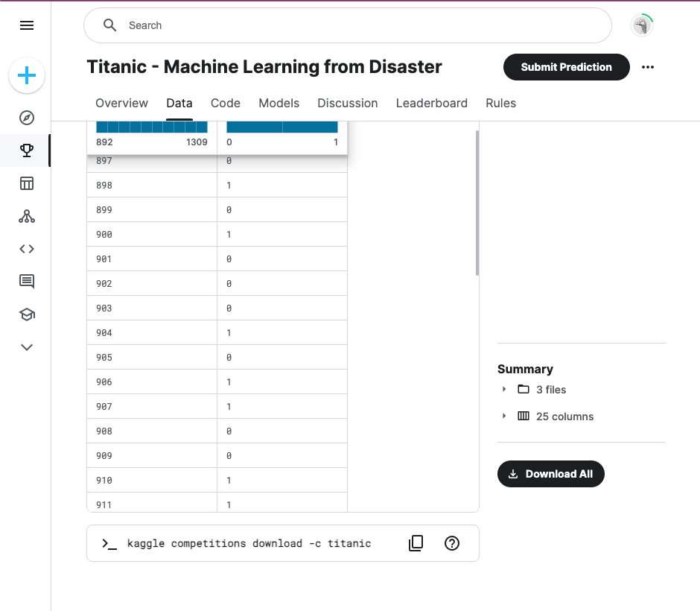The height and width of the screenshot is (611, 700).
Task: Open Learn graduation cap icon in sidebar
Action: [27, 314]
